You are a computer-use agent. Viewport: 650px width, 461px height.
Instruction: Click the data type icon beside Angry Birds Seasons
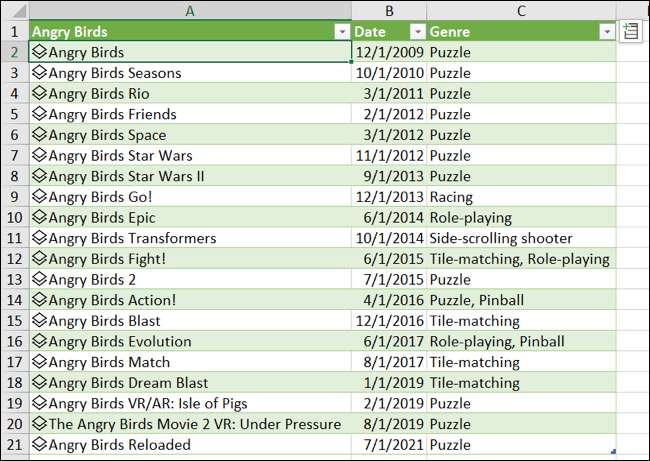tap(40, 73)
